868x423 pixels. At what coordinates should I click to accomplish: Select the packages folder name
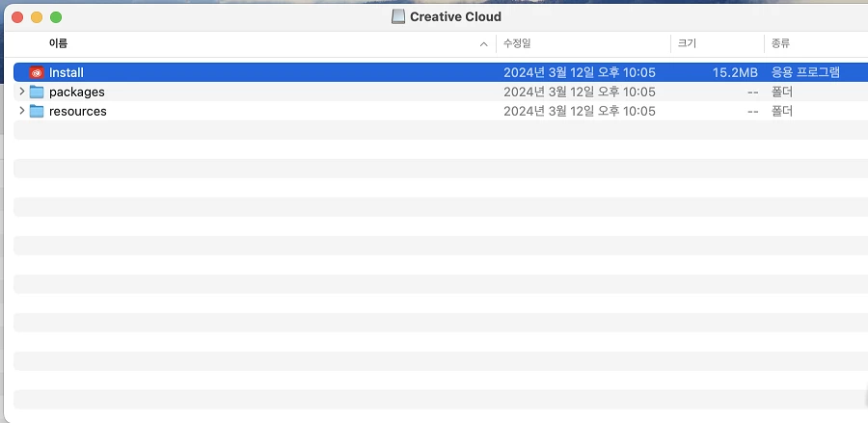77,92
